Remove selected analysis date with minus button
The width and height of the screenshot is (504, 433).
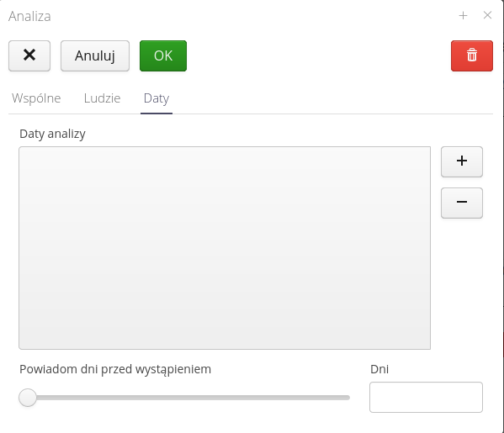coord(462,203)
